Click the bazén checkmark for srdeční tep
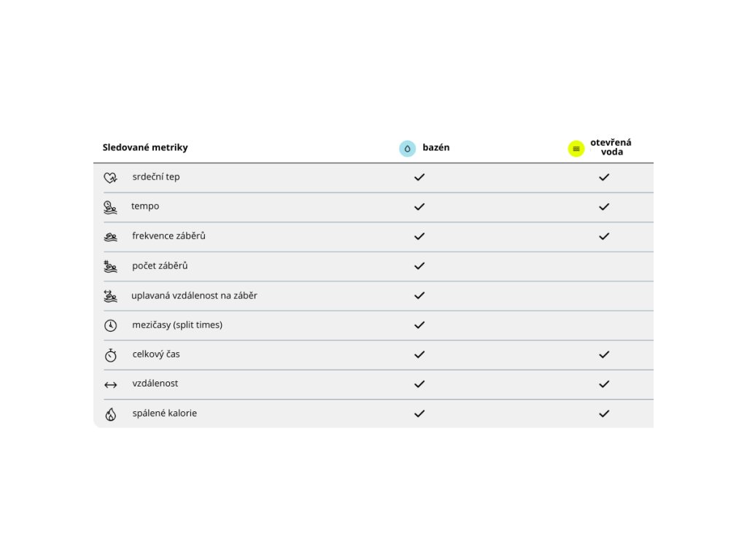Image resolution: width=747 pixels, height=560 pixels. tap(419, 177)
